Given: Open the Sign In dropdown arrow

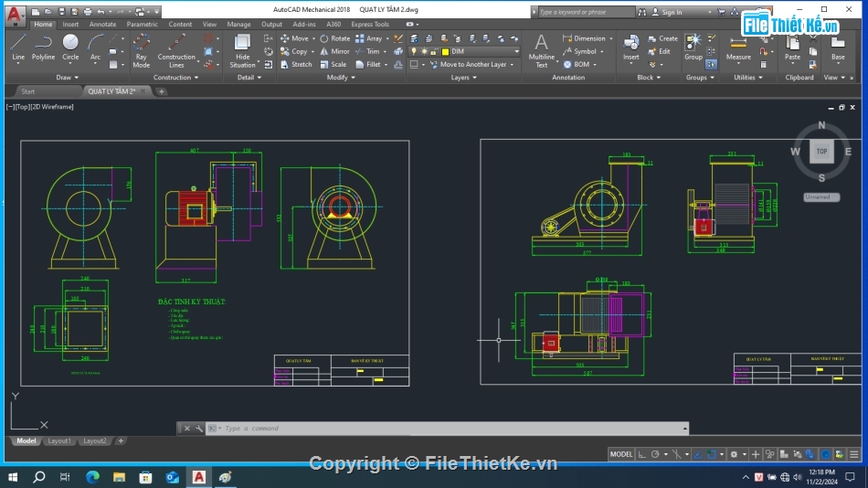Looking at the screenshot, I should (x=710, y=12).
